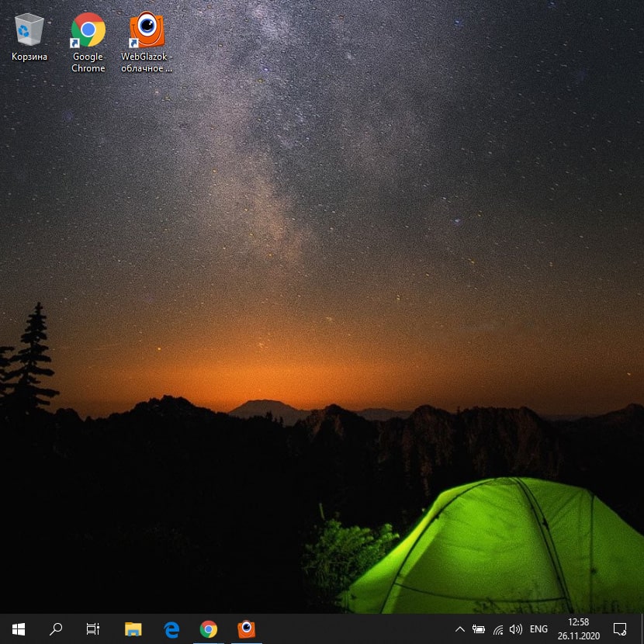This screenshot has width=644, height=644.
Task: Open Task View from the taskbar
Action: [93, 628]
